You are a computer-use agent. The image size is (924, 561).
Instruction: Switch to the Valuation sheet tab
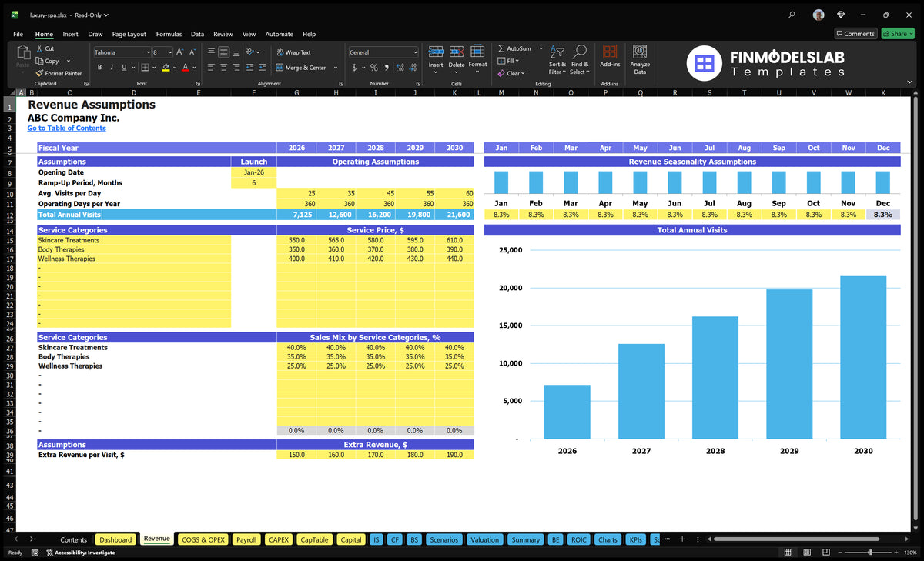pyautogui.click(x=484, y=539)
